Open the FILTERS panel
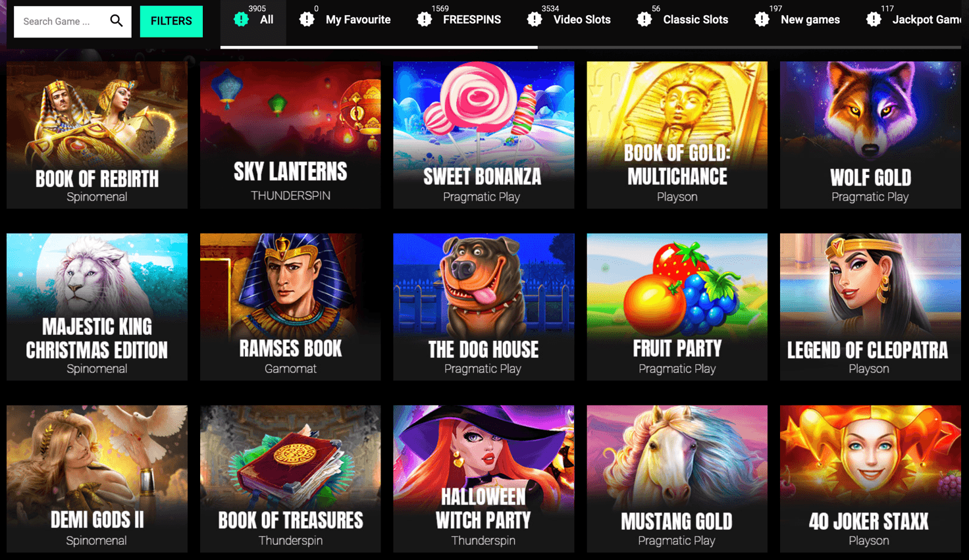969x560 pixels. 171,21
